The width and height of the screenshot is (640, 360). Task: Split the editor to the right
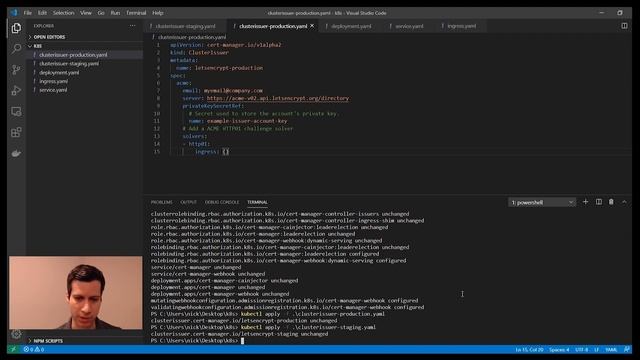click(624, 26)
